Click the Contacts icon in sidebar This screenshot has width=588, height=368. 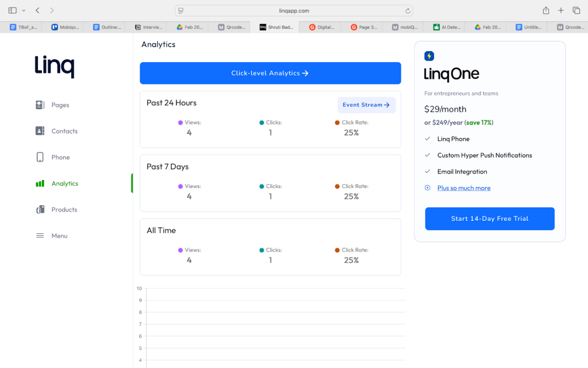(40, 131)
